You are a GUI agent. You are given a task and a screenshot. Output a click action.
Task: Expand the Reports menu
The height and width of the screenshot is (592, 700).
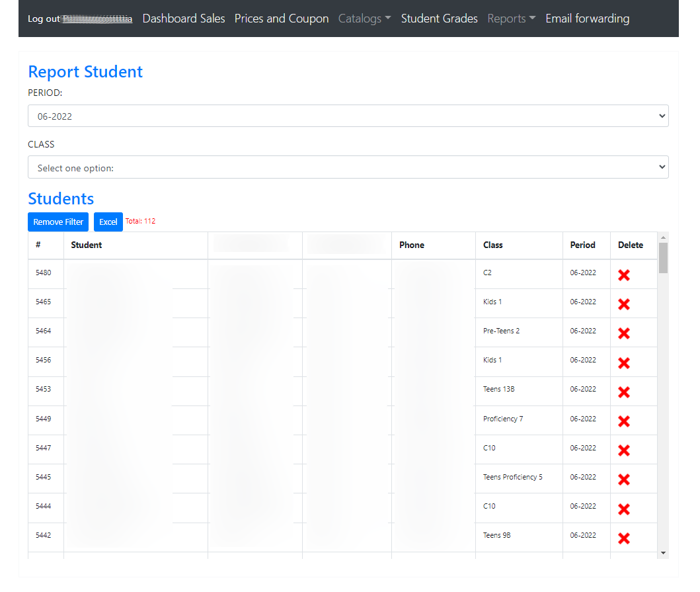[x=511, y=19]
